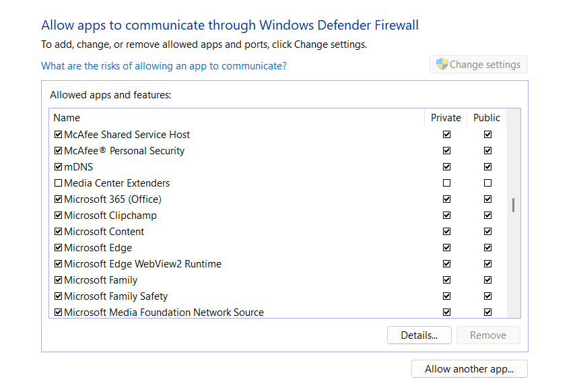Toggle Public checkbox for McAfee Shared Service Host
Viewport: 577px width, 392px height.
tap(487, 134)
